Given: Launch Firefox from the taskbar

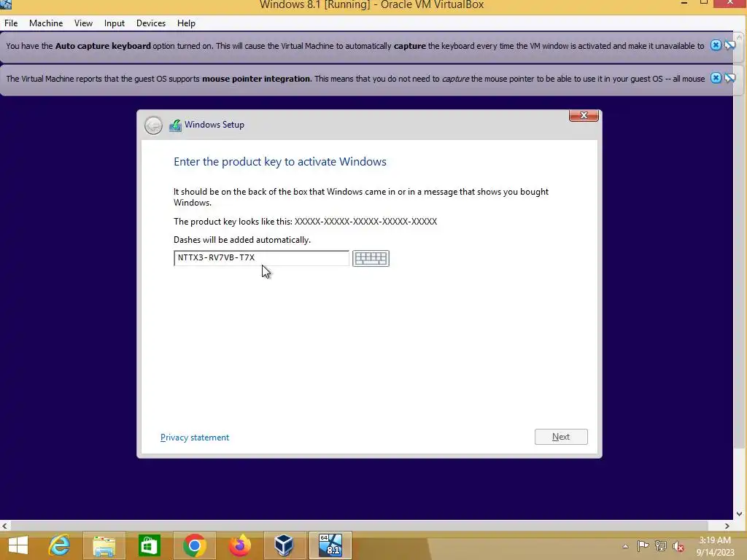Looking at the screenshot, I should [239, 545].
